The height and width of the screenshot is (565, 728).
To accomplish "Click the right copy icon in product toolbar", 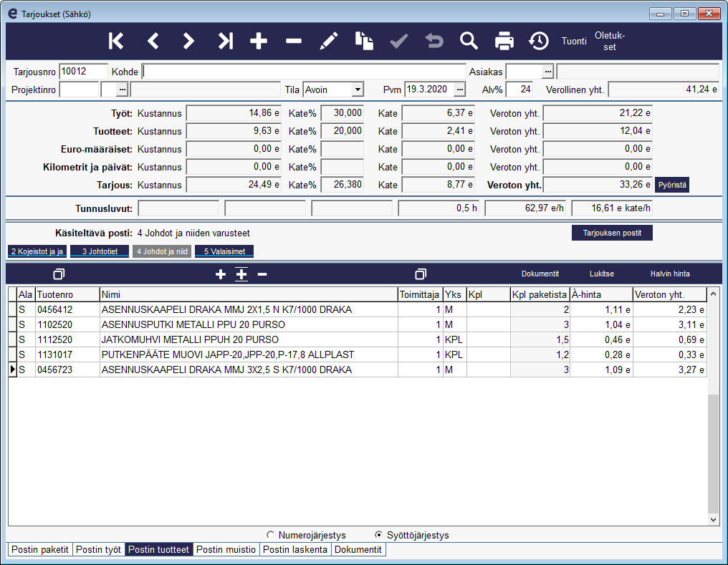I will (x=420, y=274).
